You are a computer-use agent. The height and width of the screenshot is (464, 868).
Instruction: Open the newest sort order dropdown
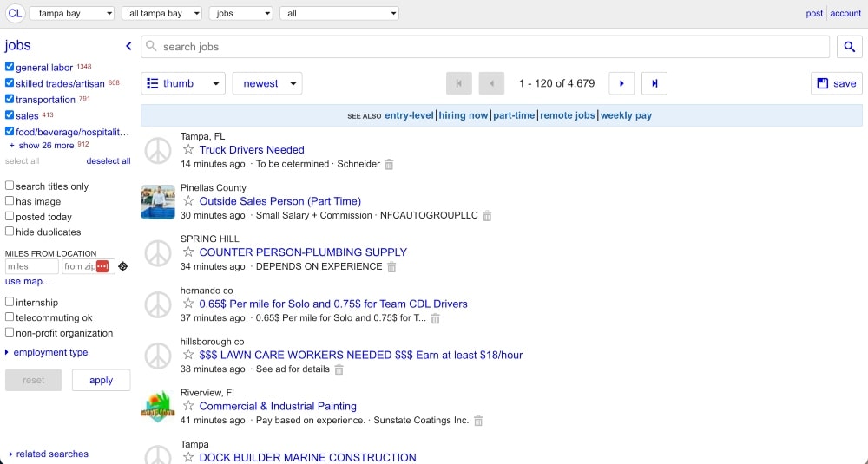(x=267, y=83)
